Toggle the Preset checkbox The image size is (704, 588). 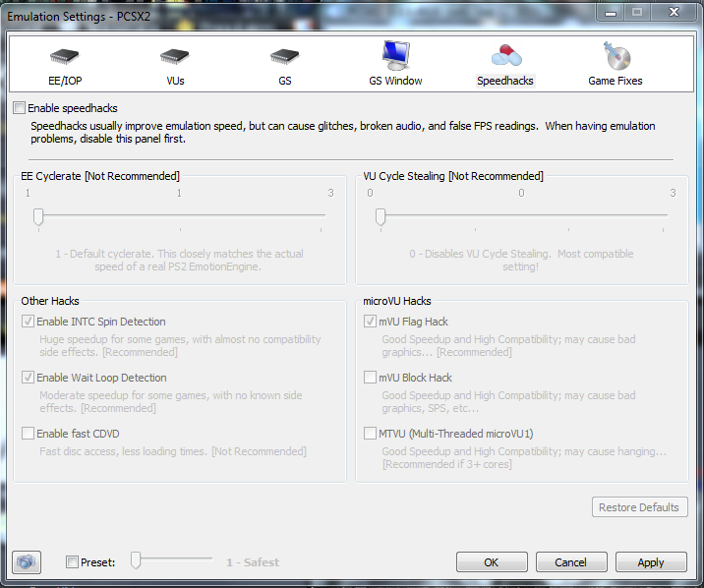pyautogui.click(x=73, y=562)
